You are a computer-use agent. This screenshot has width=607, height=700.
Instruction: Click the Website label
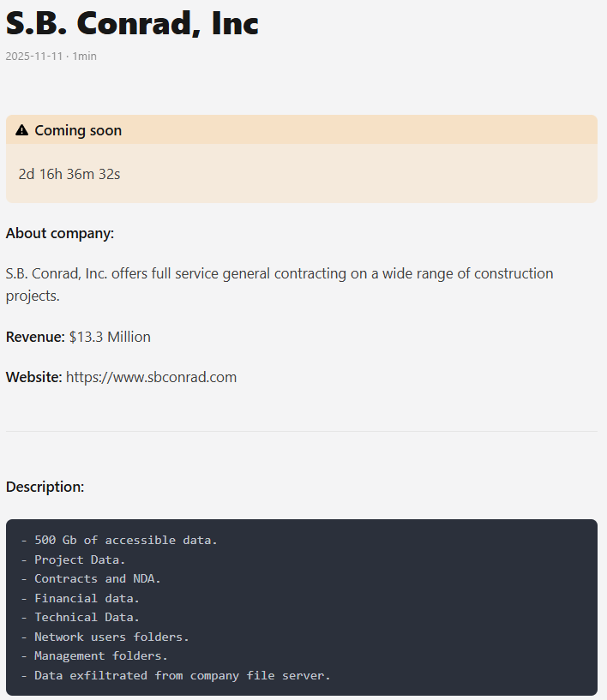click(x=33, y=377)
